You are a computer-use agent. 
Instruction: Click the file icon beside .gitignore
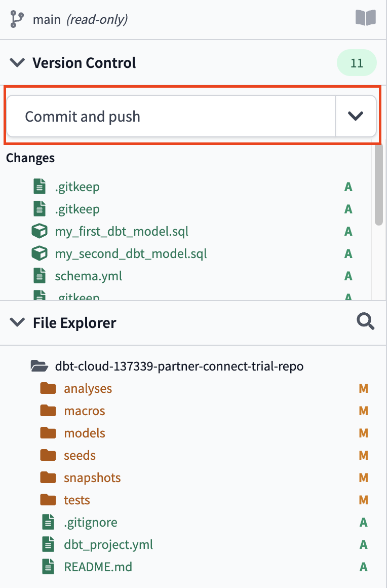pos(48,522)
